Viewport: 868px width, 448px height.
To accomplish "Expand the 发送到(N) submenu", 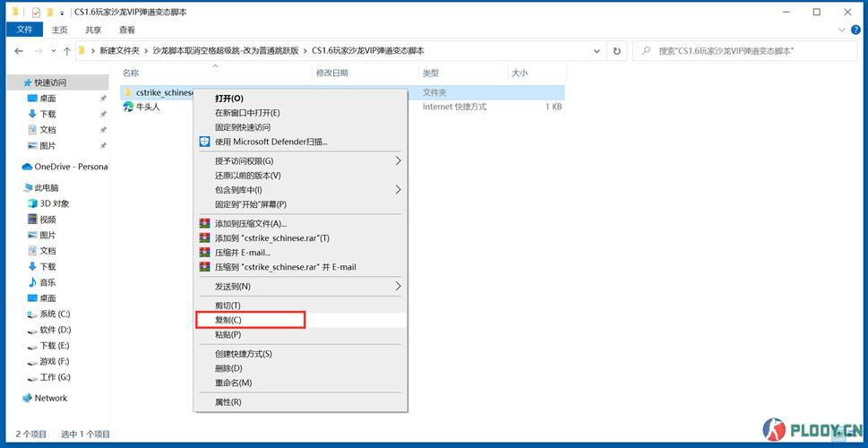I will (x=300, y=287).
